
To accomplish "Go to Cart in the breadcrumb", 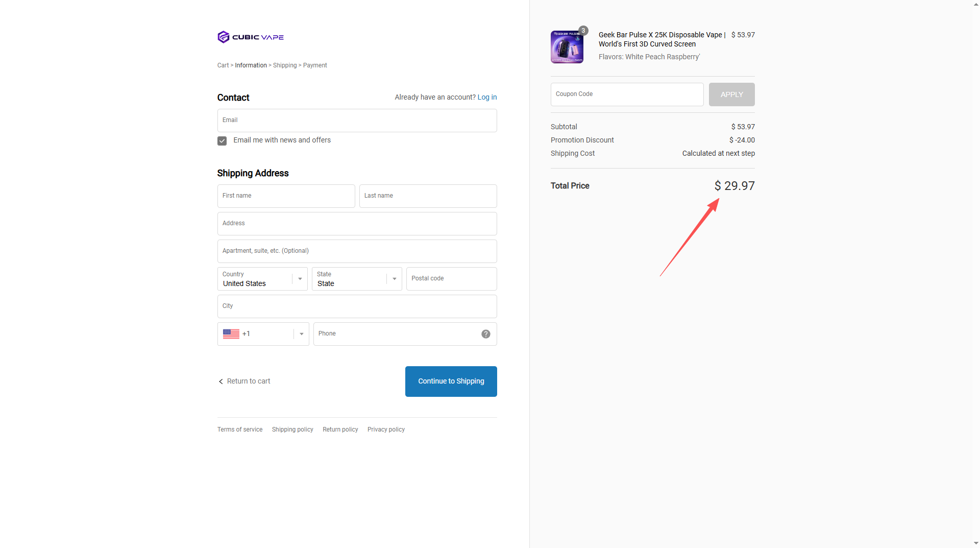I will coord(223,65).
